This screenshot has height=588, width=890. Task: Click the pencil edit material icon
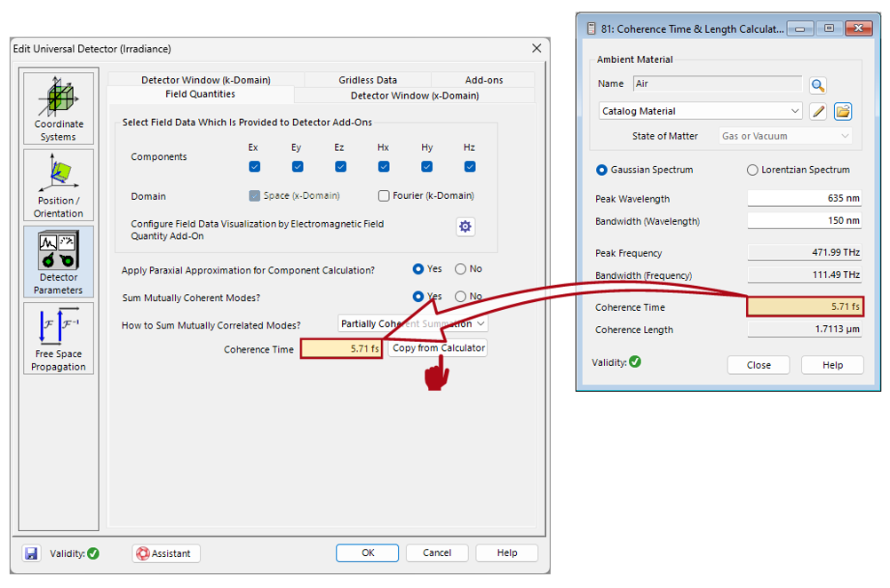[818, 111]
